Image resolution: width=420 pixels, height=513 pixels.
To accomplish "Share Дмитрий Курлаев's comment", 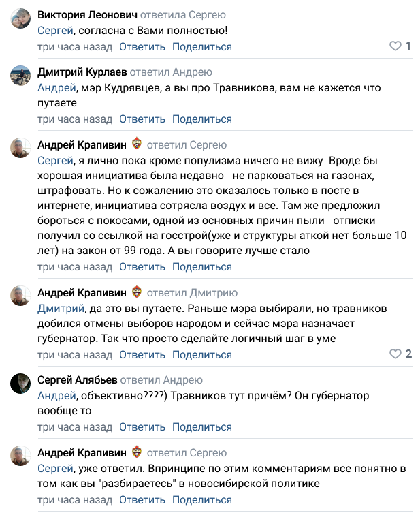I will (201, 119).
